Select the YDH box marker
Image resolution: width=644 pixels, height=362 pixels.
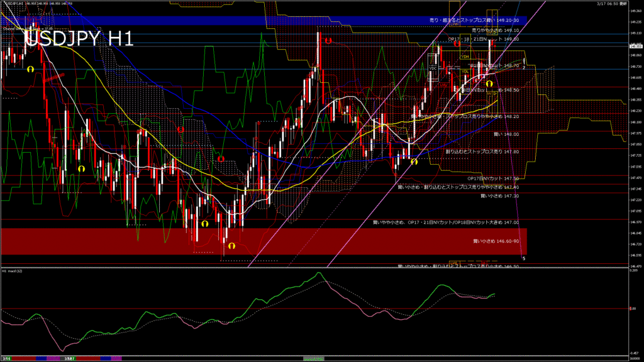click(465, 57)
